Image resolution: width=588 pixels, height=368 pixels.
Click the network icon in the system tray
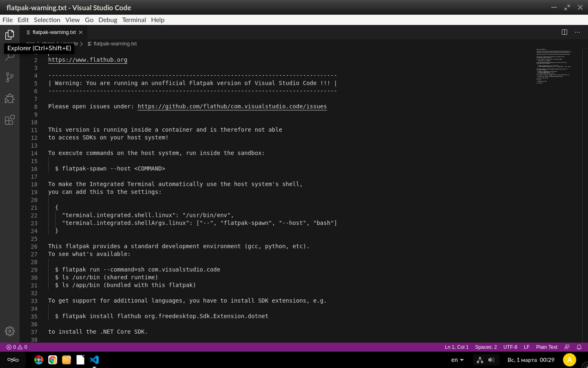coord(480,360)
